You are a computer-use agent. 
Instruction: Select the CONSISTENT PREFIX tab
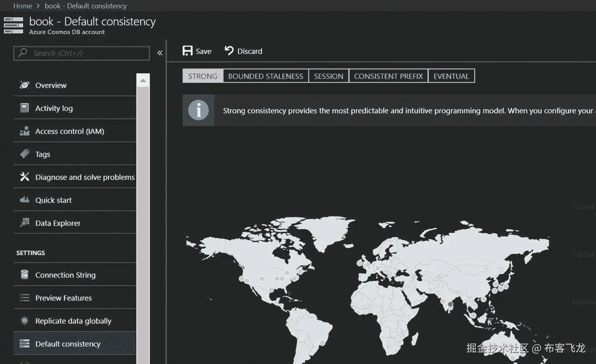point(389,76)
